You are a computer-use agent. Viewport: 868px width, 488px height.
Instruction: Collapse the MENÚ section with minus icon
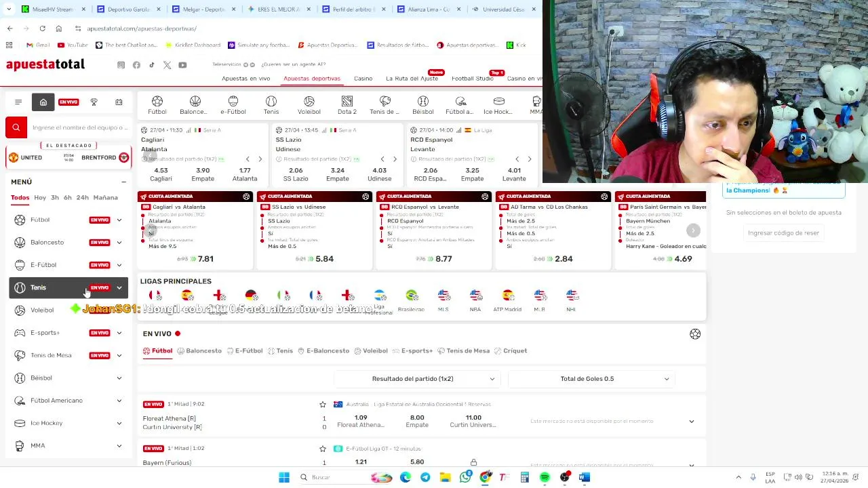point(123,182)
